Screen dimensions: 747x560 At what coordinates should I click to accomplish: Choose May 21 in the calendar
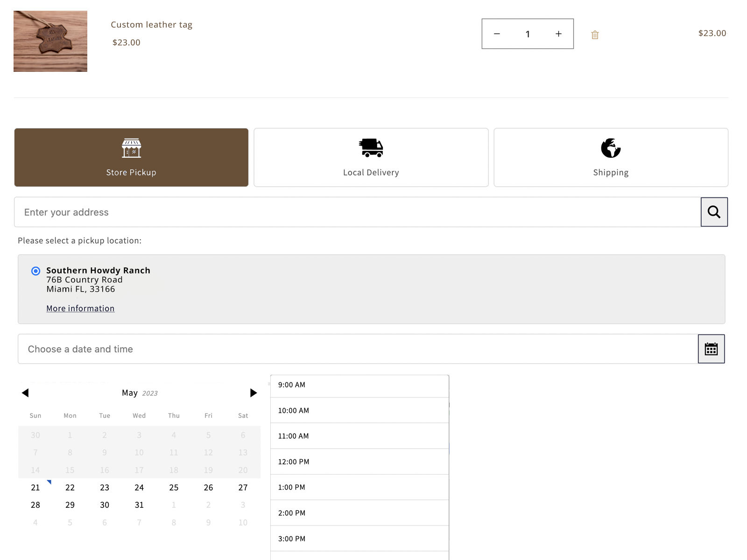point(35,488)
